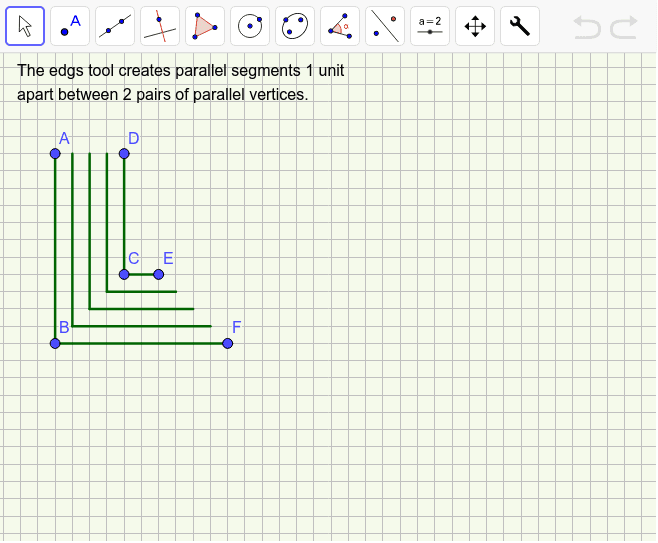Image resolution: width=658 pixels, height=543 pixels.
Task: Click the text 'The edgs tool creates parallel segments'
Action: tap(159, 70)
